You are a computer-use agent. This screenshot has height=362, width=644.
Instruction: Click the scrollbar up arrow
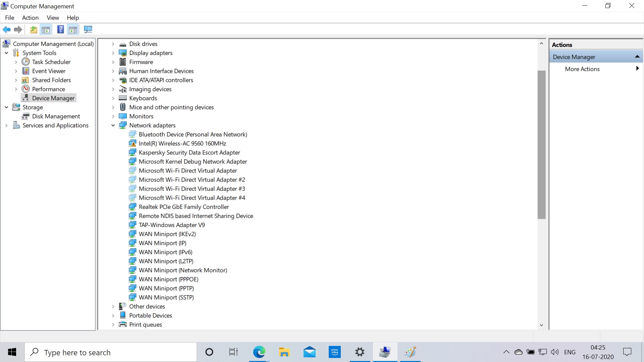click(x=541, y=43)
